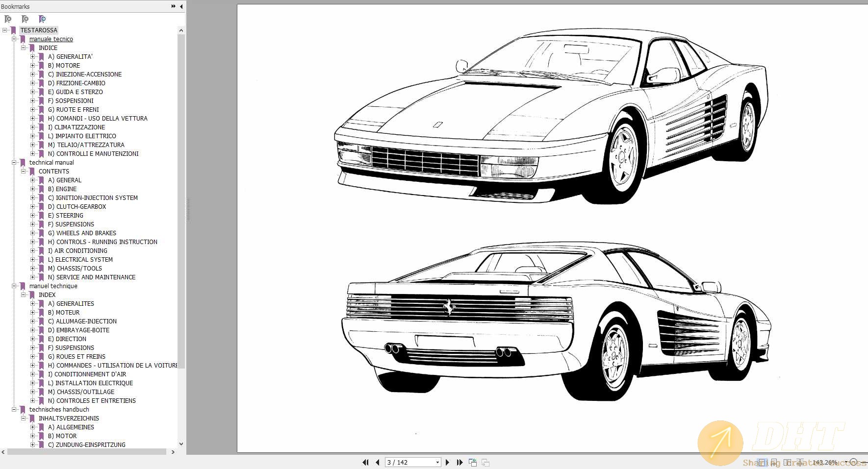This screenshot has width=868, height=469.
Task: Click the bookmark icon beside technisches handbuch
Action: tap(23, 410)
